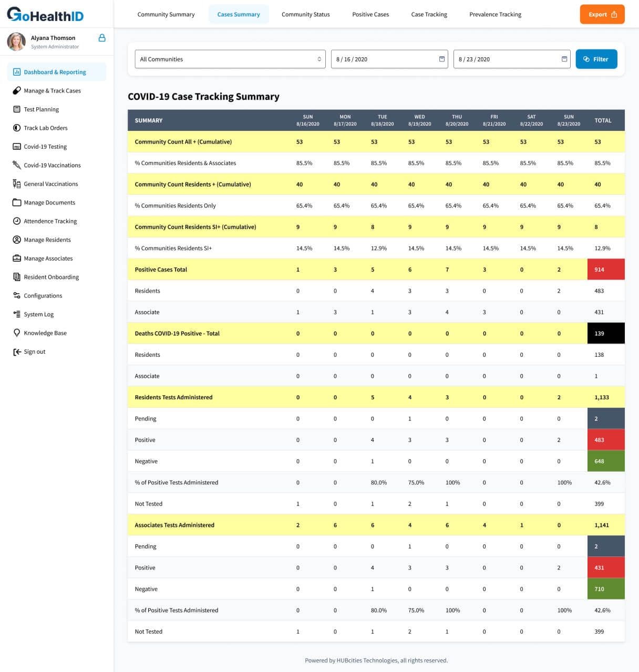Click the 'COVID-19 Case Tracking Summary' heading
This screenshot has width=639, height=672.
204,97
